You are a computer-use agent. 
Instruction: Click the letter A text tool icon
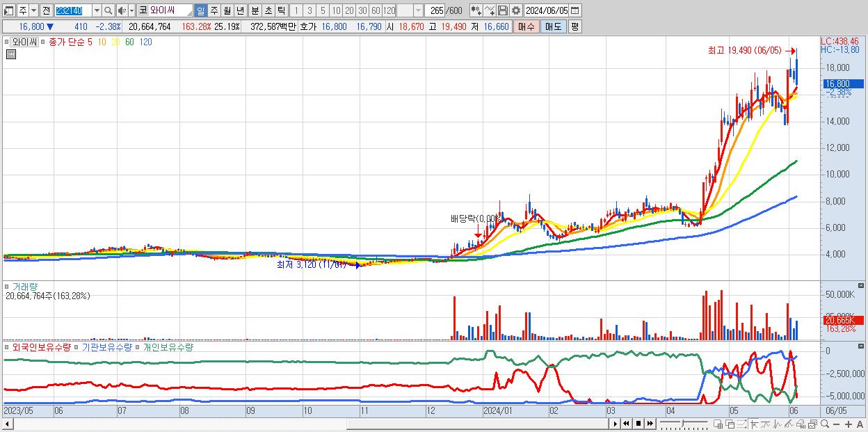tap(860, 424)
